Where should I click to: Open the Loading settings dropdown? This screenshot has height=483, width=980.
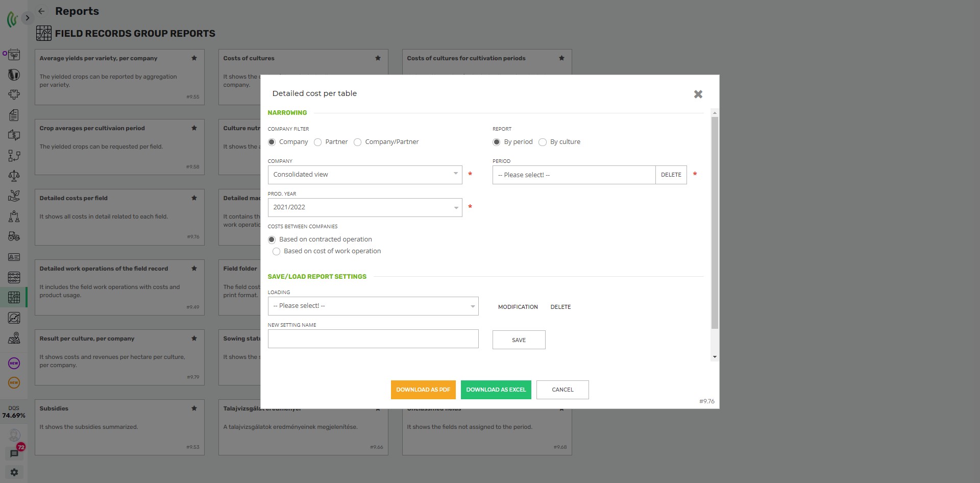[x=373, y=306]
